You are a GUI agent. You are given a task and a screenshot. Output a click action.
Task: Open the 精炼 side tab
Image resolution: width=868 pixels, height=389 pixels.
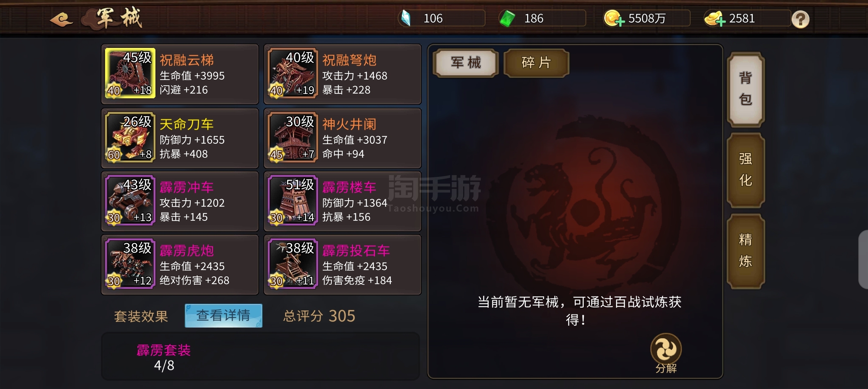(746, 251)
